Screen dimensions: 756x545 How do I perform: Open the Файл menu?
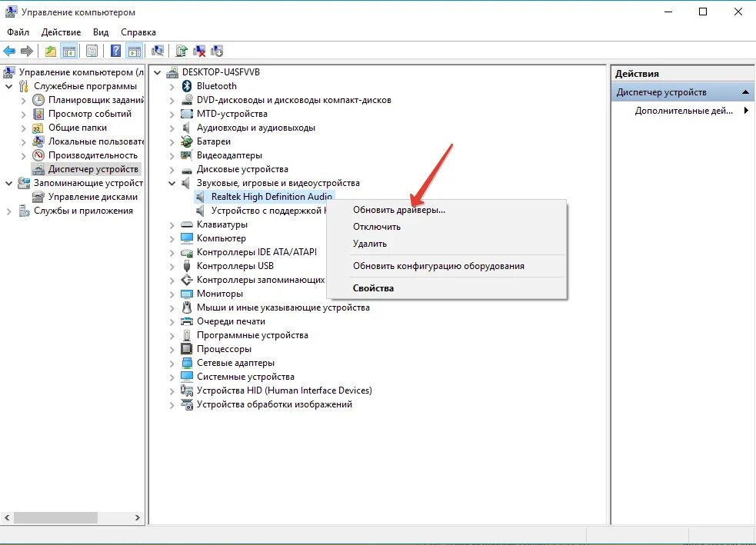point(18,32)
